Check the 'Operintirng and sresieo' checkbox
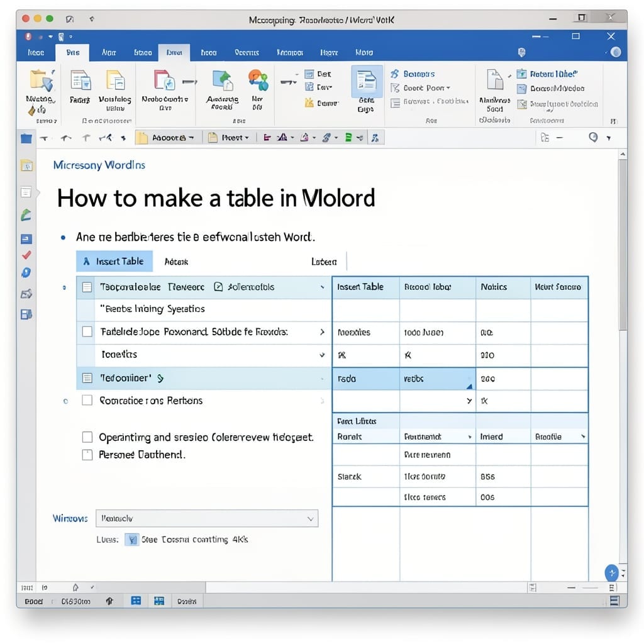 pos(87,437)
